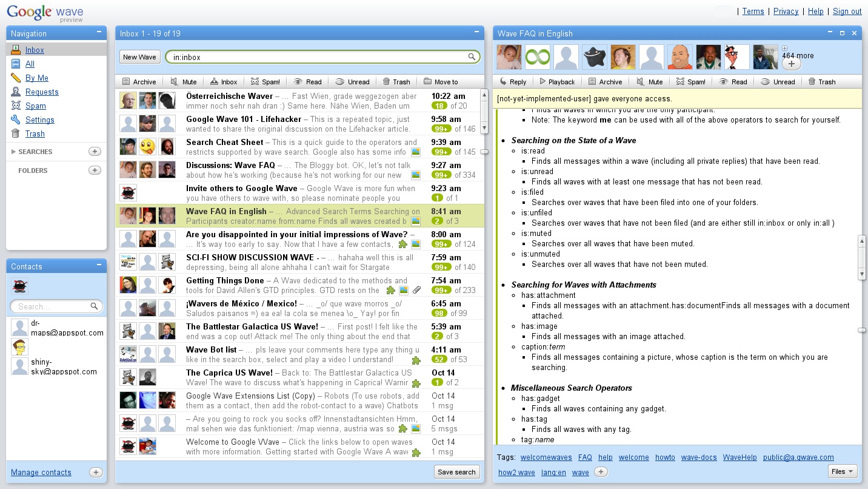Minimize the Inbox panel
This screenshot has height=489, width=868.
[476, 32]
